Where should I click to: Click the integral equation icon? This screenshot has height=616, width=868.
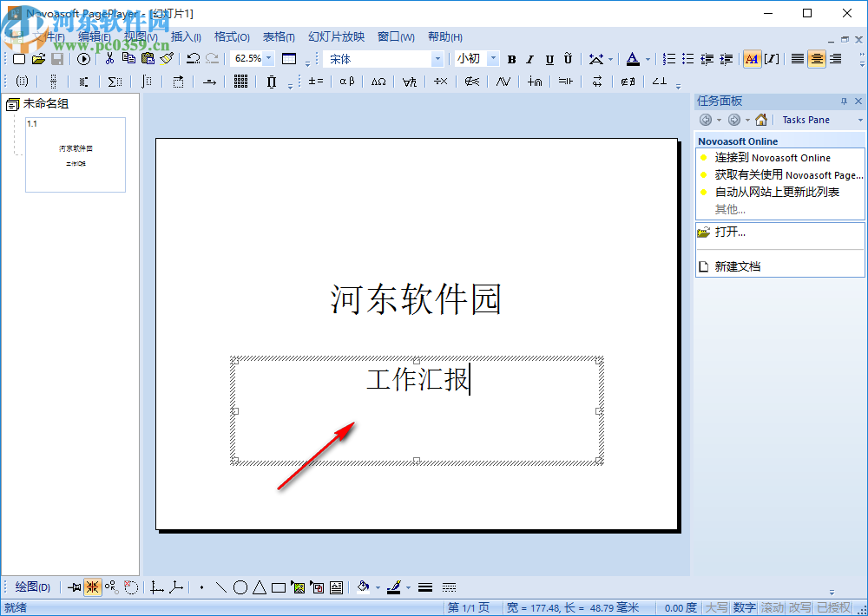pos(147,81)
